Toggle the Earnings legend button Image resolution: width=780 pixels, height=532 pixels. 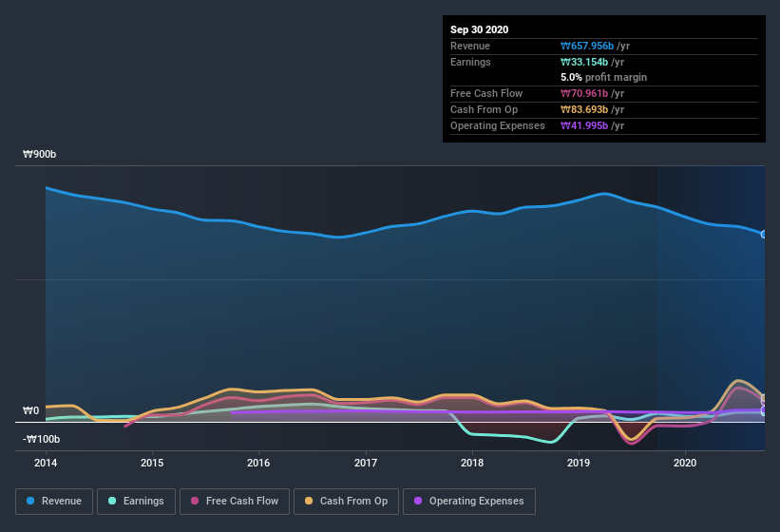pos(134,501)
